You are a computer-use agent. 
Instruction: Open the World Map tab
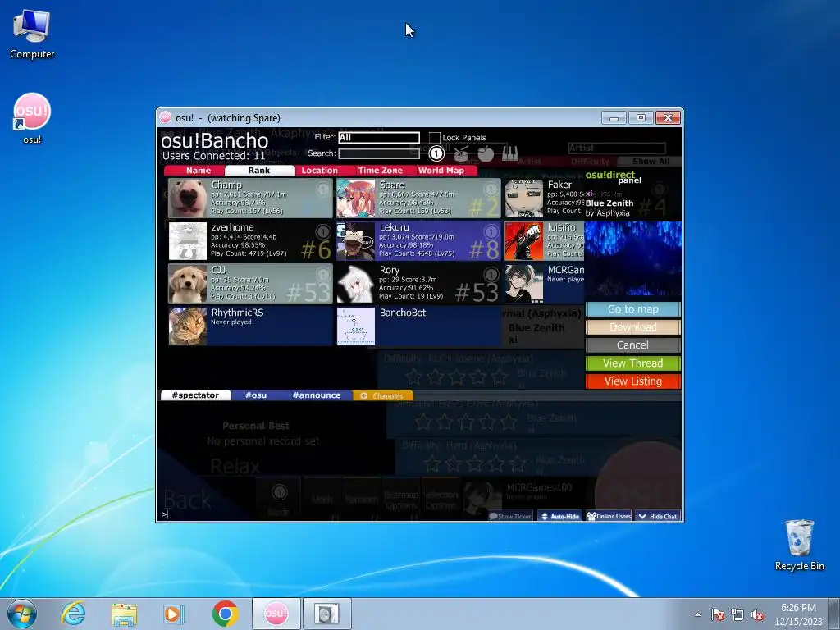[441, 171]
